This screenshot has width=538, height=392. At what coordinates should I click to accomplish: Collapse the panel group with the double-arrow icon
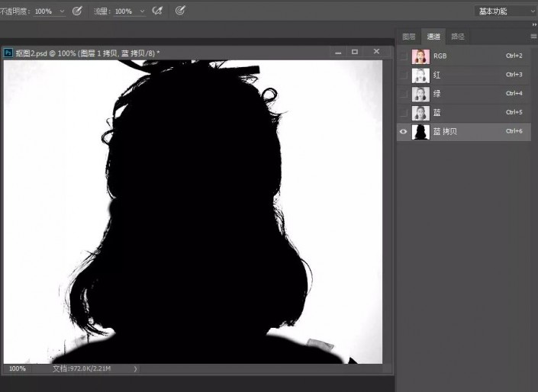533,24
